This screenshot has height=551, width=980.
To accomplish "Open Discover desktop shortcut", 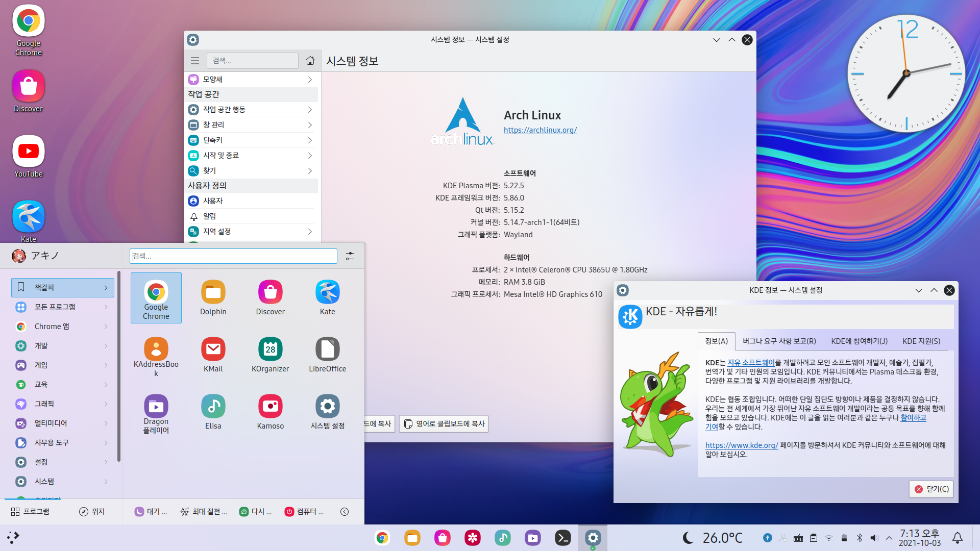I will (x=29, y=92).
